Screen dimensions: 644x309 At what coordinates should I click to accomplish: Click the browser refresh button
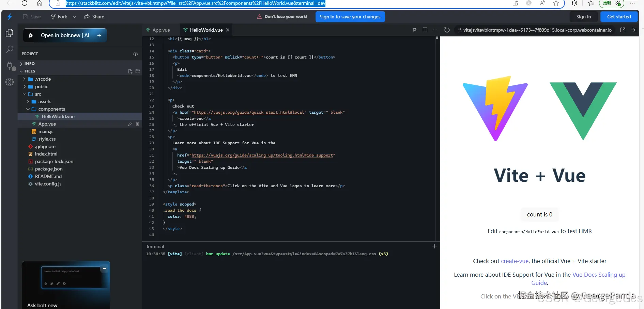click(25, 3)
